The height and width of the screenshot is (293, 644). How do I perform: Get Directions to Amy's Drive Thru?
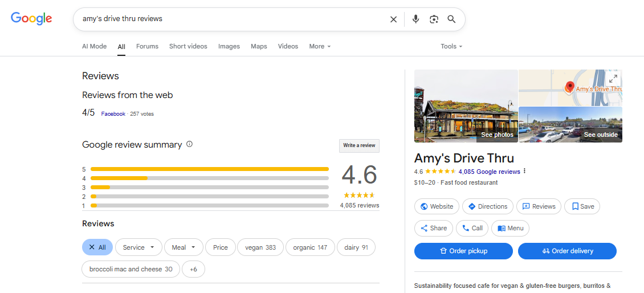point(487,206)
